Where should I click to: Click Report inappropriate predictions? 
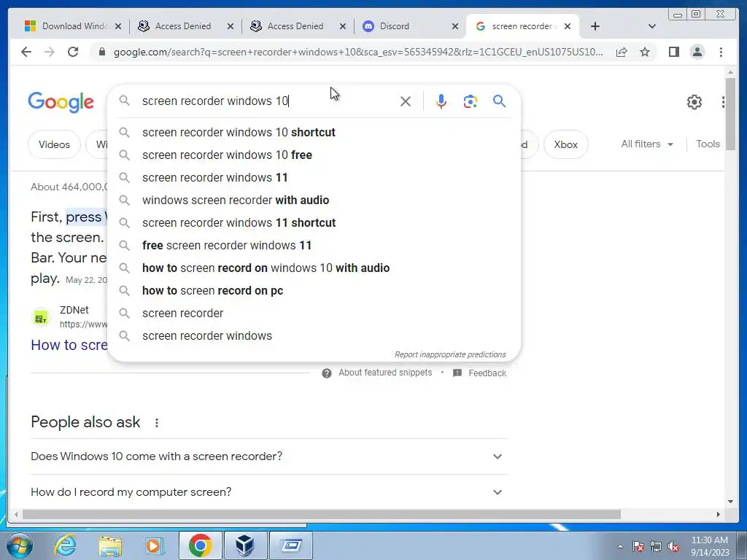[450, 355]
